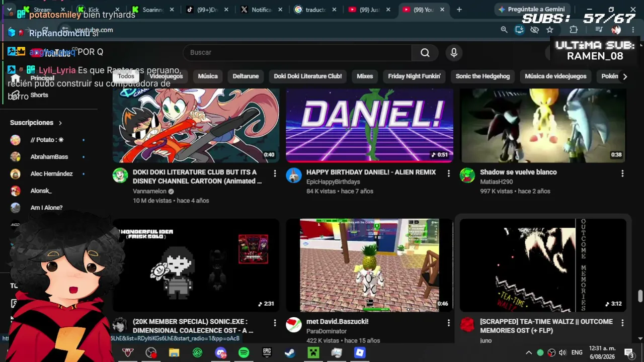This screenshot has height=362, width=644.
Task: Open the juno channel avatar
Action: pyautogui.click(x=467, y=324)
